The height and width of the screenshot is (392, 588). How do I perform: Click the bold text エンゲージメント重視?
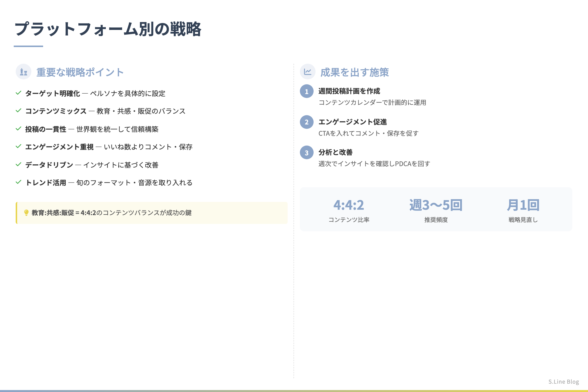click(x=60, y=147)
